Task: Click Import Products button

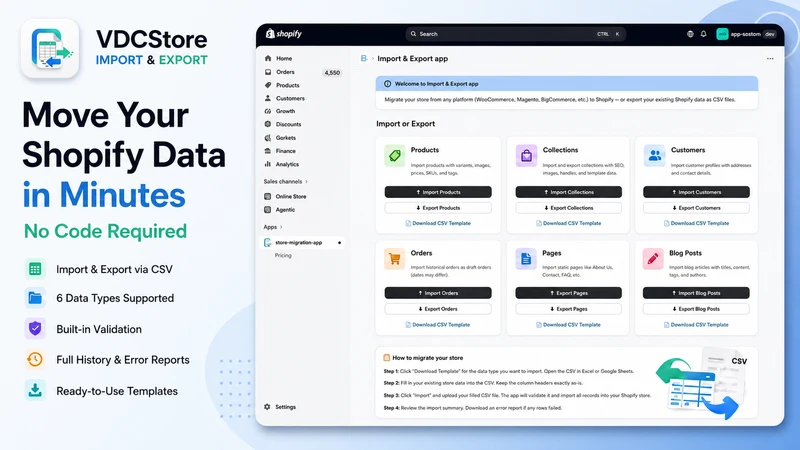Action: [x=438, y=192]
